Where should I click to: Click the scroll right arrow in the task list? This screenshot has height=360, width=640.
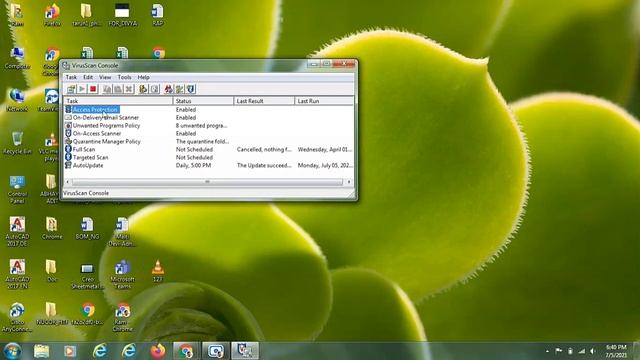tap(349, 182)
